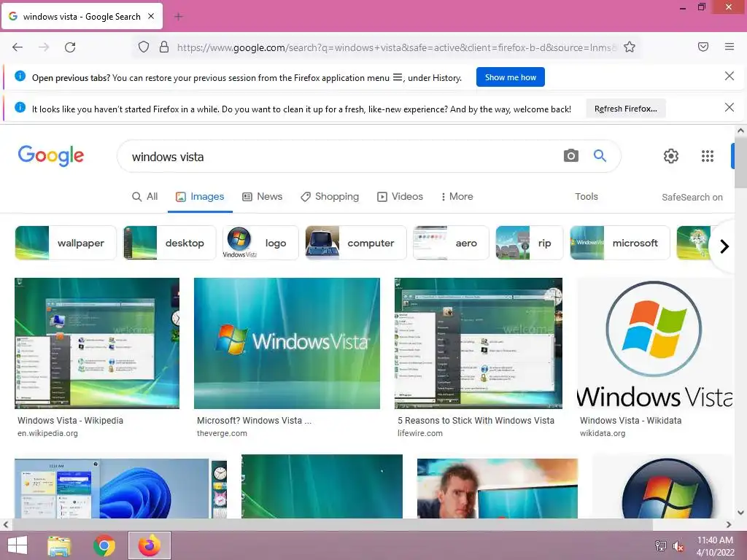Open the Google apps grid

(708, 156)
